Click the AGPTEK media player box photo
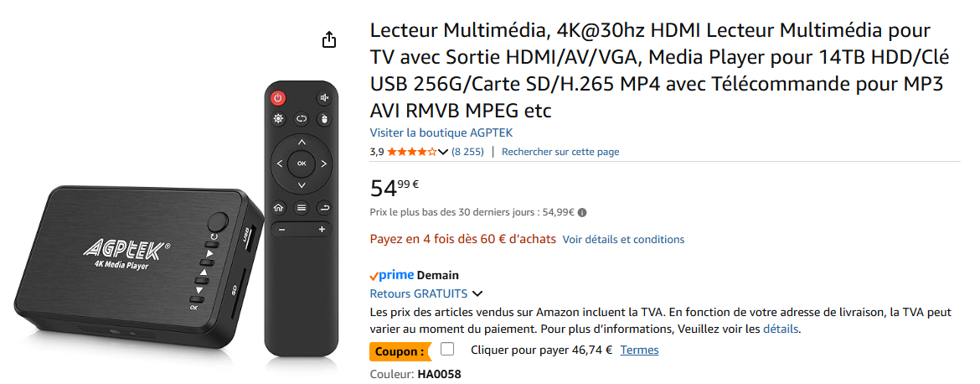The image size is (980, 384). tap(134, 260)
